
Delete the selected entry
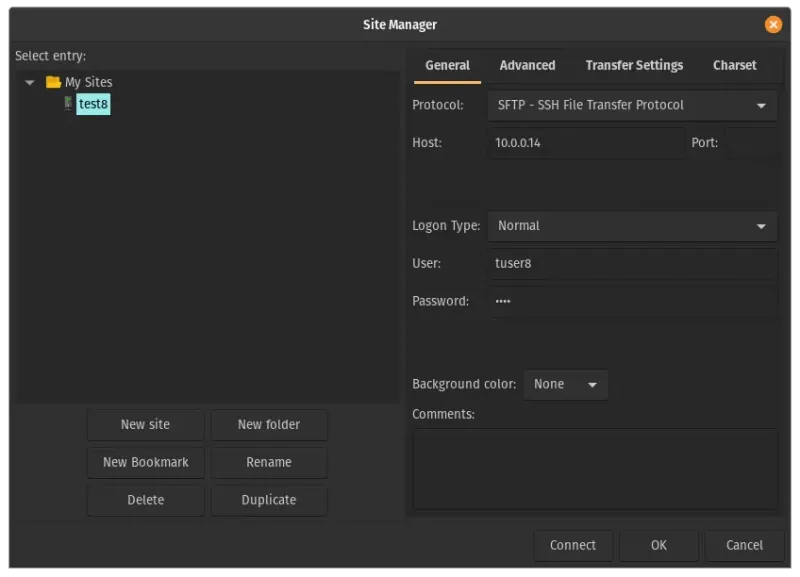coord(145,500)
